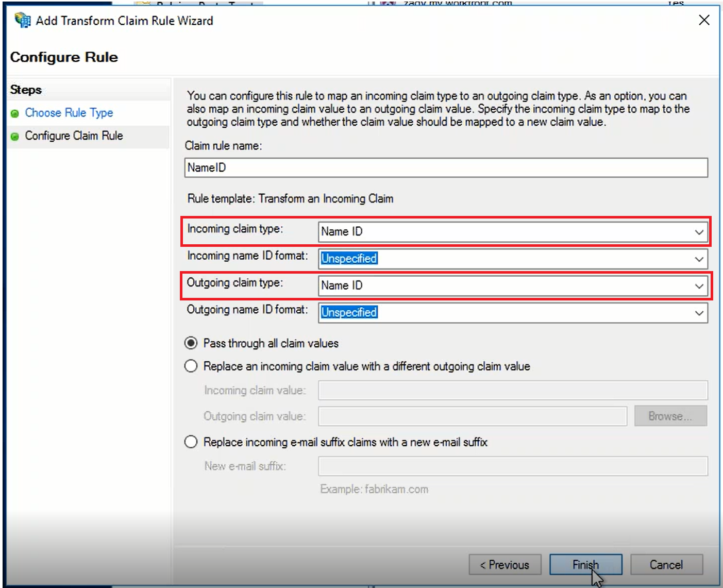Screen dimensions: 723x588
Task: Click the Claim rule name text field
Action: (x=446, y=167)
